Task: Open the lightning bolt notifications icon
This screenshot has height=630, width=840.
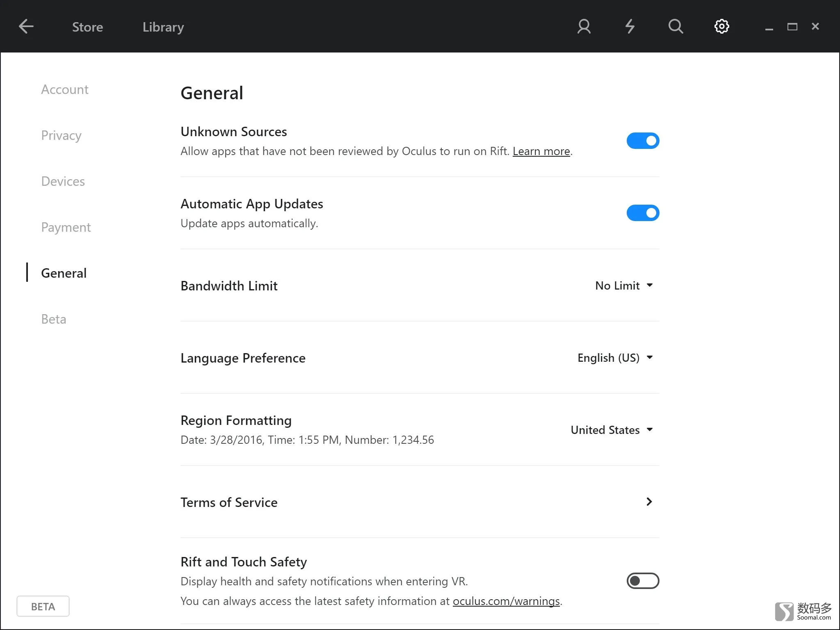Action: (x=630, y=27)
